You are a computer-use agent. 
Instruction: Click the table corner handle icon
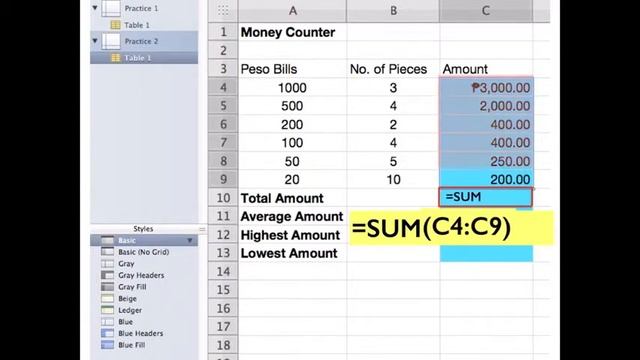[223, 11]
